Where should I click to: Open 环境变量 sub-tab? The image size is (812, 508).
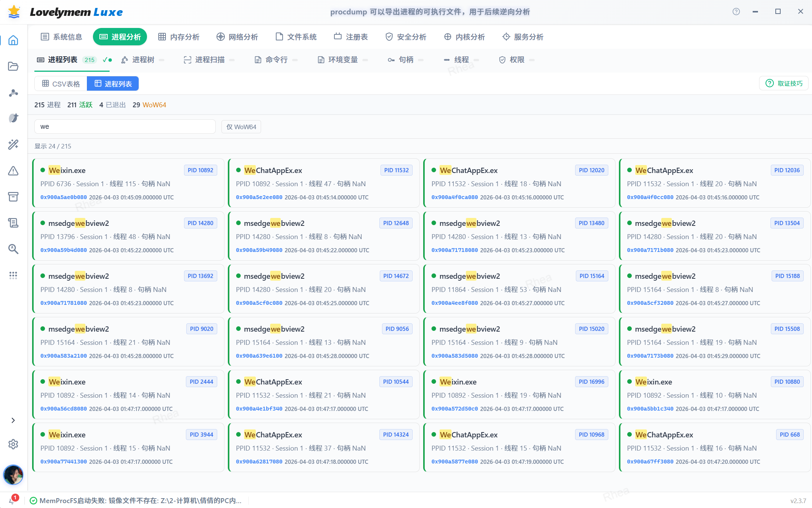(343, 60)
